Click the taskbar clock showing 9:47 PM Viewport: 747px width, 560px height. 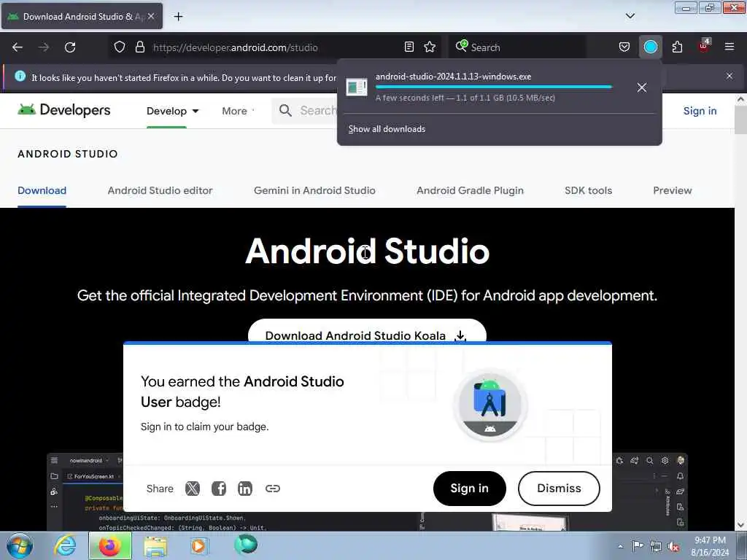click(x=710, y=546)
